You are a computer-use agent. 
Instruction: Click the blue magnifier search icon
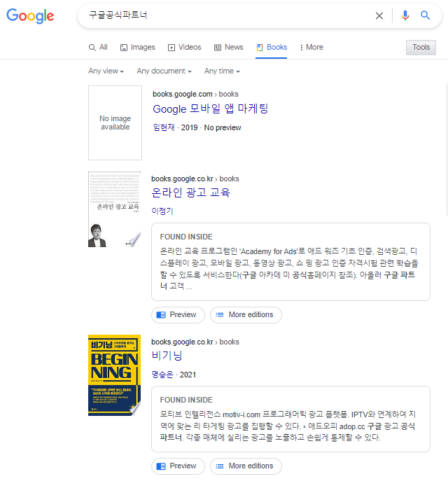(425, 15)
